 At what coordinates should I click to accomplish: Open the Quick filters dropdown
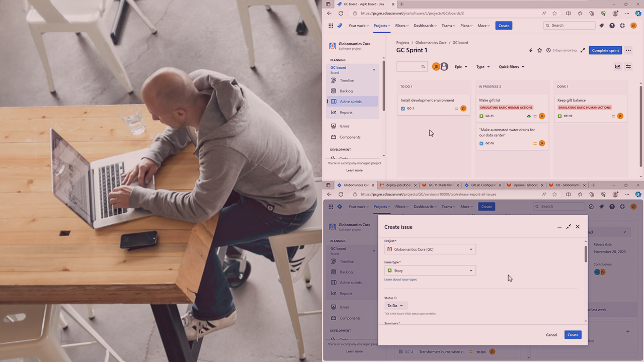(x=511, y=67)
